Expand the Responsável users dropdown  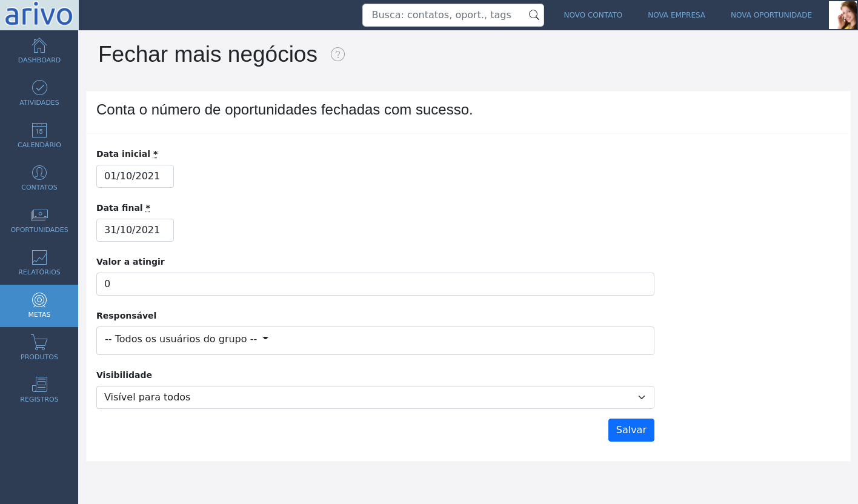pos(375,340)
